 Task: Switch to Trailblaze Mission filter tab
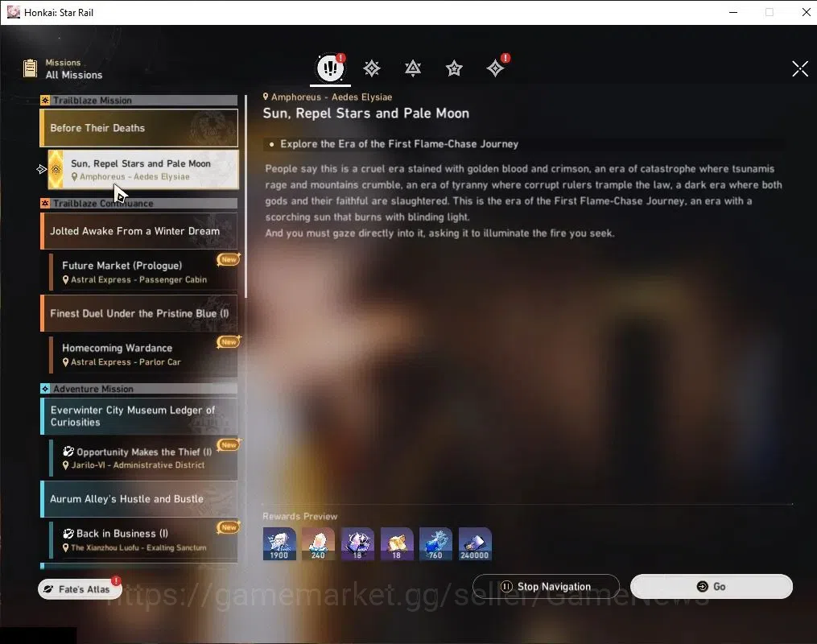click(x=372, y=68)
